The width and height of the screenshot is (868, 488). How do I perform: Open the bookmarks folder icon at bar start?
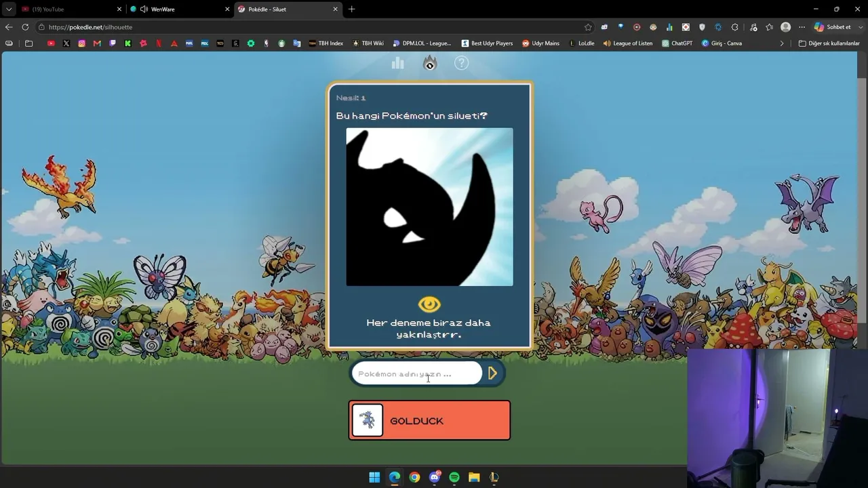(x=28, y=43)
